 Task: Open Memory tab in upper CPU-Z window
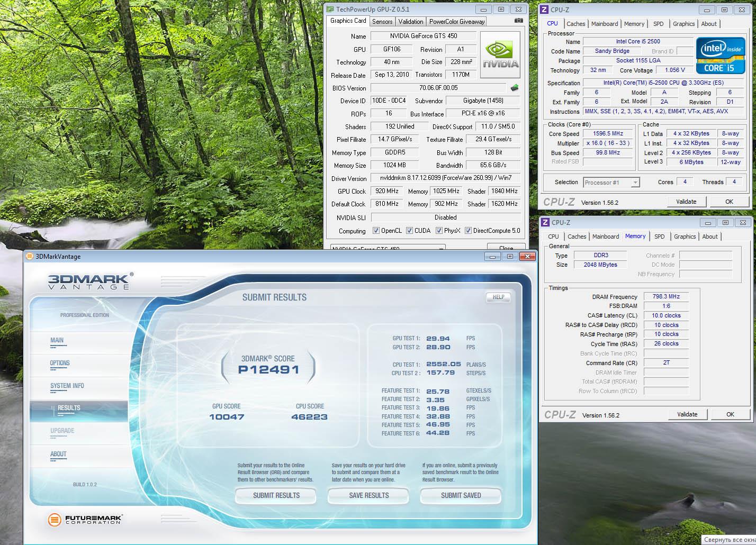(634, 24)
